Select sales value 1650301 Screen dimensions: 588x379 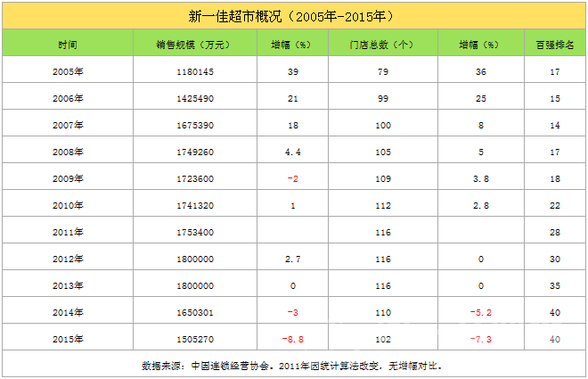tap(195, 313)
